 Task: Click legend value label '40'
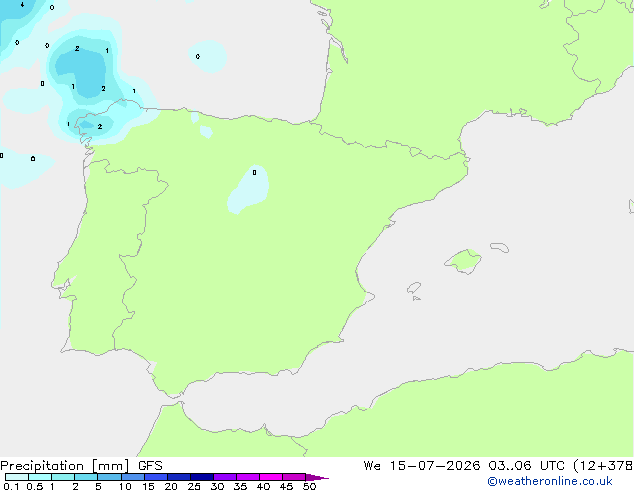coord(263,486)
